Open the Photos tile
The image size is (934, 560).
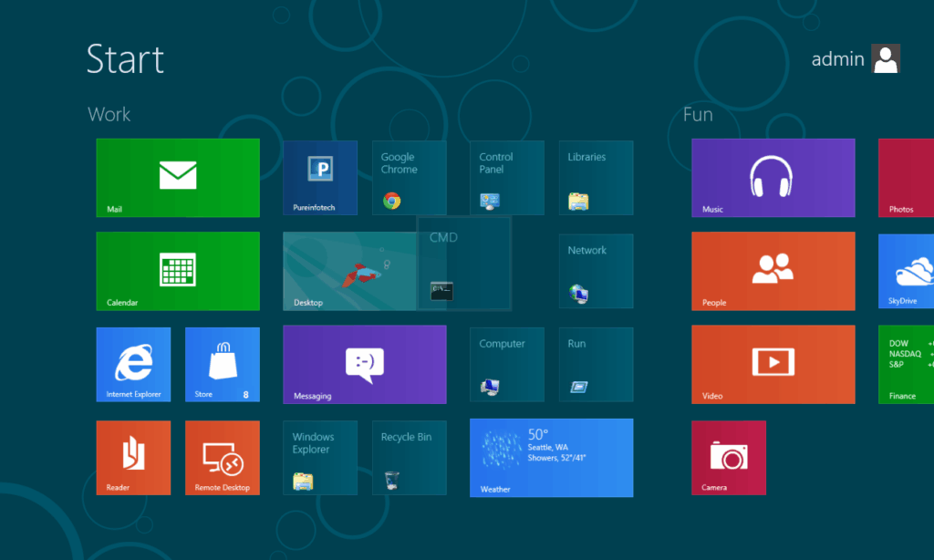[906, 178]
